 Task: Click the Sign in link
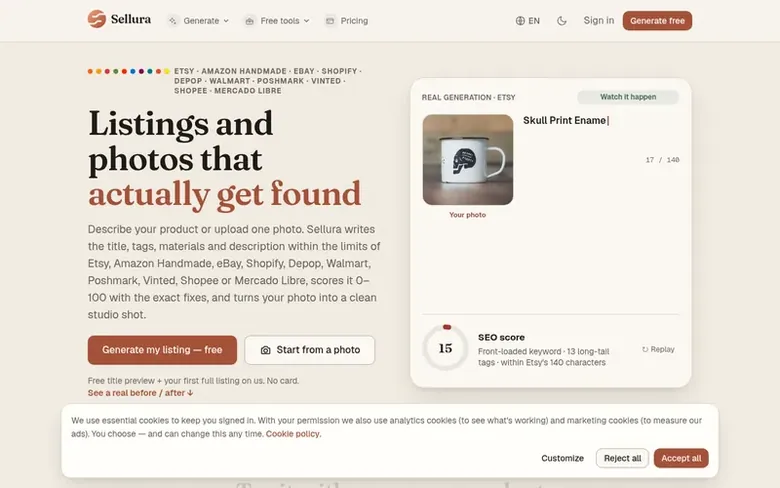tap(598, 20)
